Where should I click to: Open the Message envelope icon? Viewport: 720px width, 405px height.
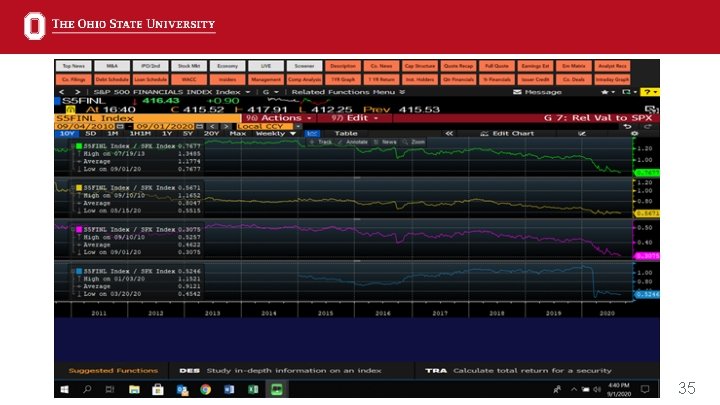click(x=517, y=92)
